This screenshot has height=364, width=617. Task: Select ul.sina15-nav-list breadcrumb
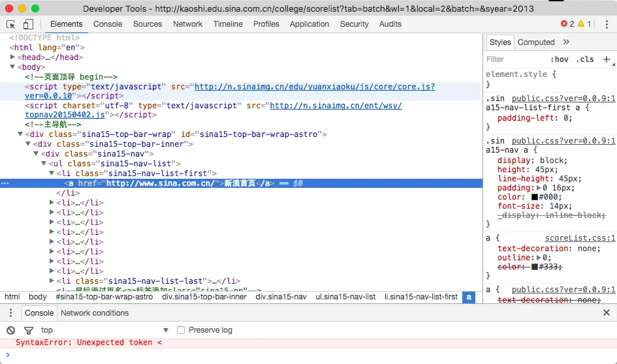[345, 297]
